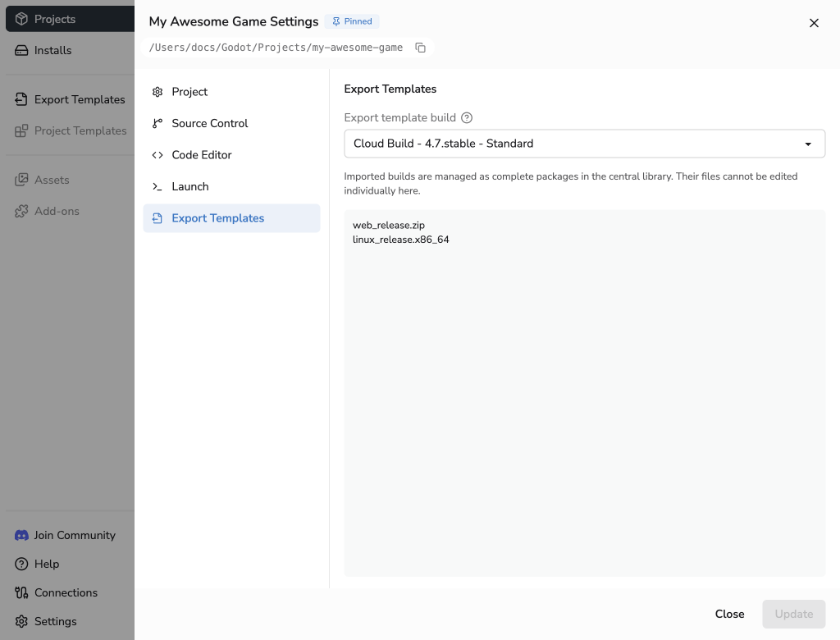This screenshot has height=640, width=840.
Task: Open the Project settings tab
Action: pyautogui.click(x=231, y=92)
